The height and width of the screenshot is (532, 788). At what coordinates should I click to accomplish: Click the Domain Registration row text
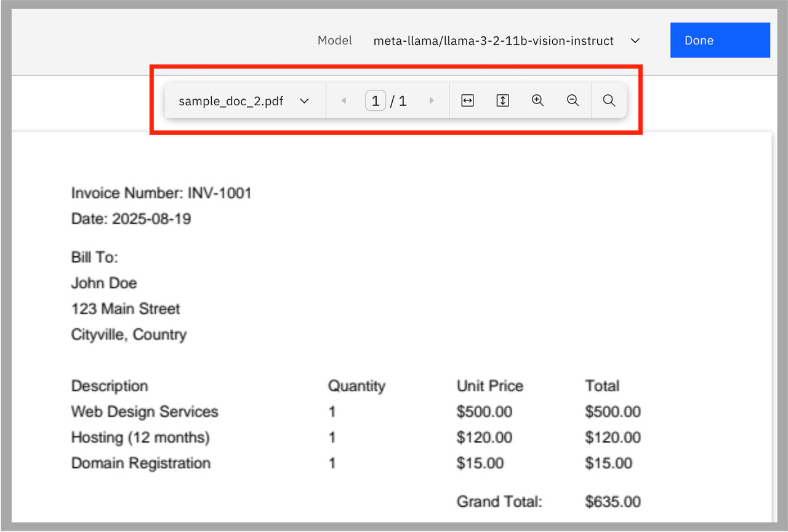click(x=141, y=463)
